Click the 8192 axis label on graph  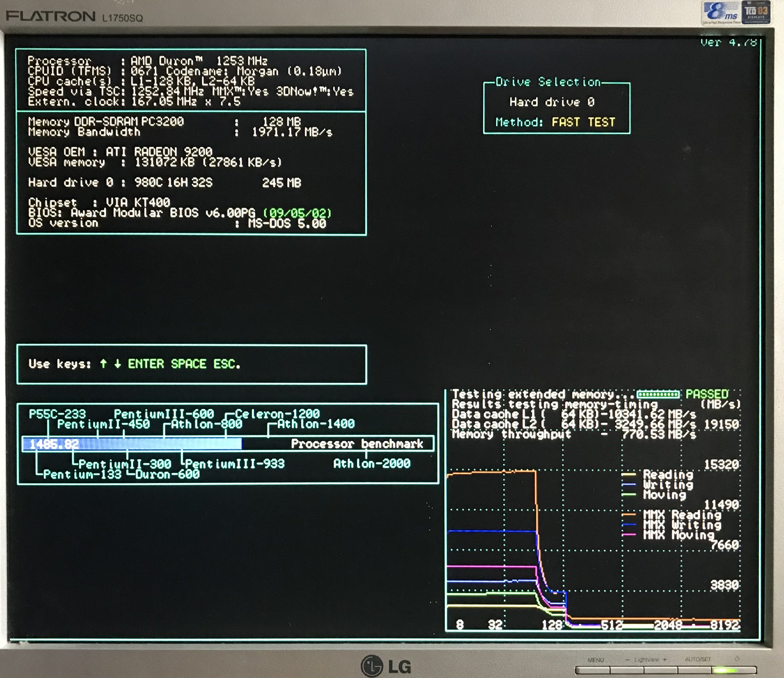[724, 625]
